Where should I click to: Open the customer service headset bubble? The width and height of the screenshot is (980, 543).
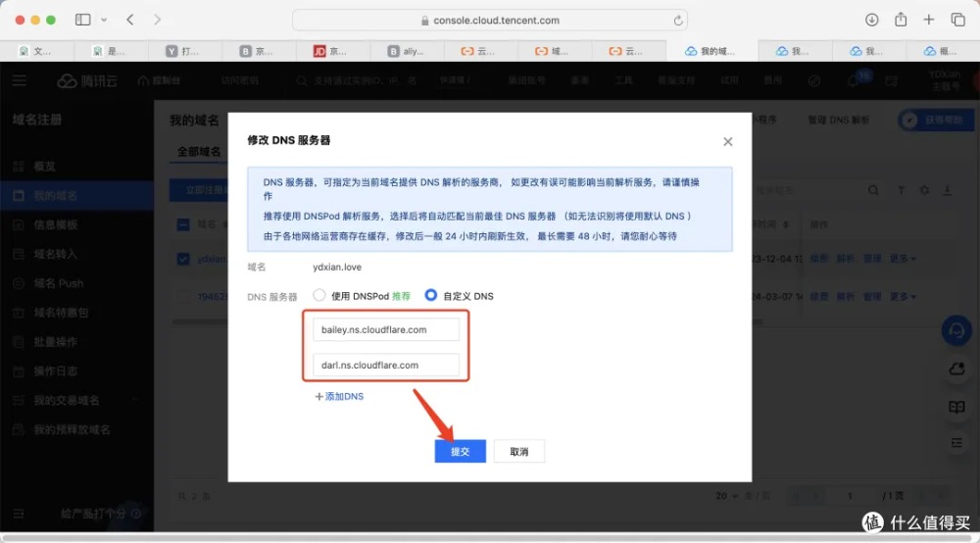(x=956, y=330)
